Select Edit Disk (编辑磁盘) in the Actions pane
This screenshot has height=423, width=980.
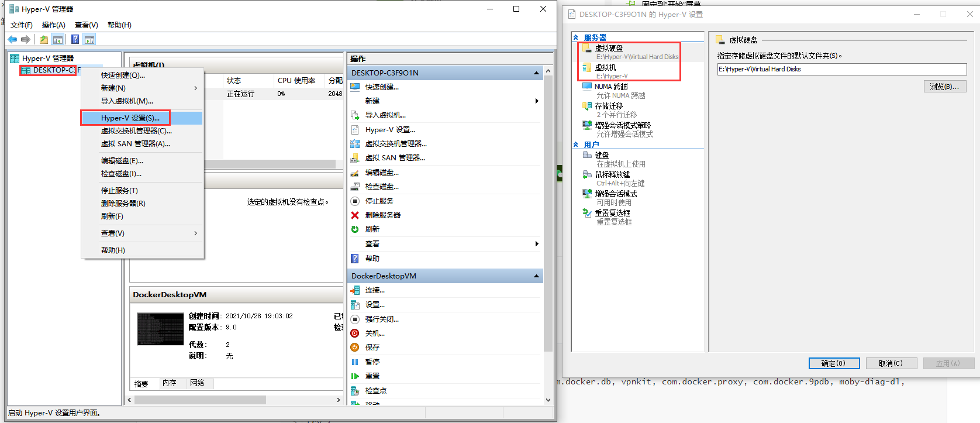tap(382, 173)
